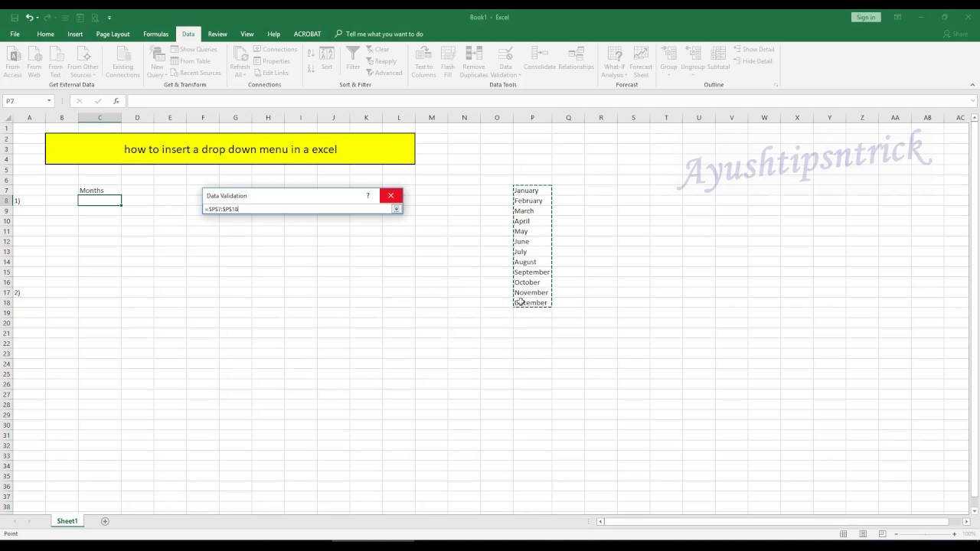Screen dimensions: 980x551
Task: Expand the Data Validation range selector
Action: coord(397,209)
